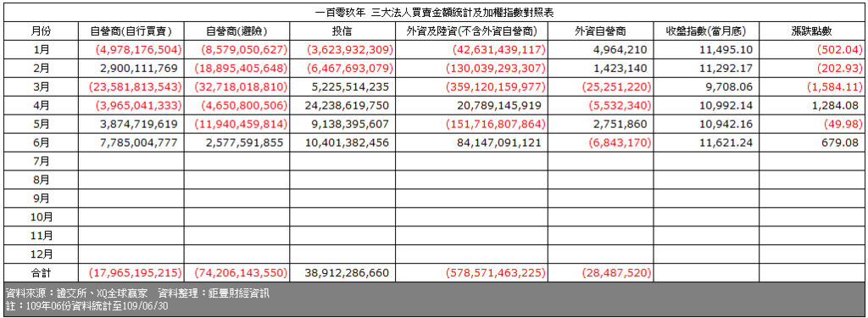The height and width of the screenshot is (318, 868).
Task: Select cell value 2,577,591,855
Action: pos(244,143)
